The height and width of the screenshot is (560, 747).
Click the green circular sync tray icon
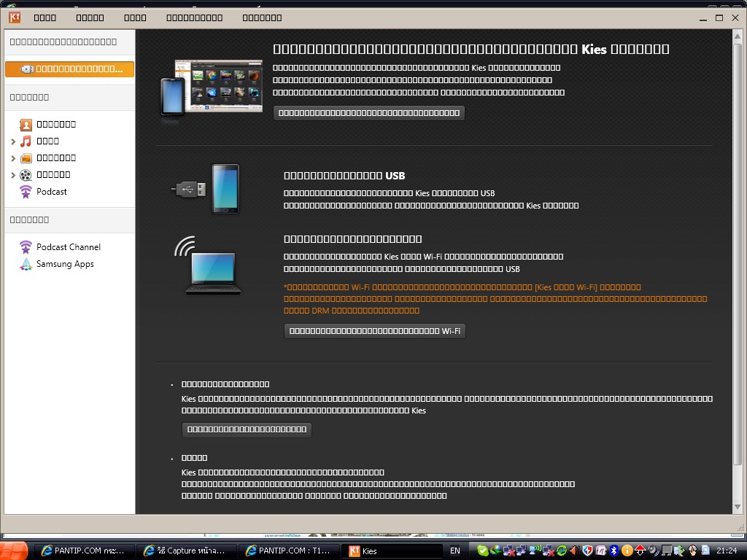[562, 551]
